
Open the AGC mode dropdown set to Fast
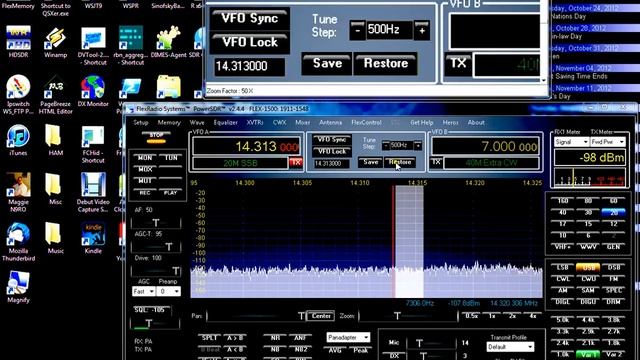coord(143,291)
